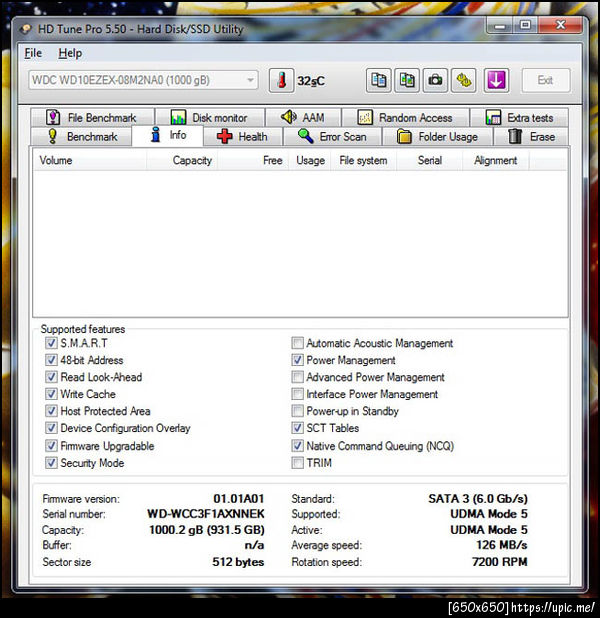Viewport: 600px width, 618px height.
Task: Toggle the Firmware Upgradable checkbox
Action: coord(51,446)
